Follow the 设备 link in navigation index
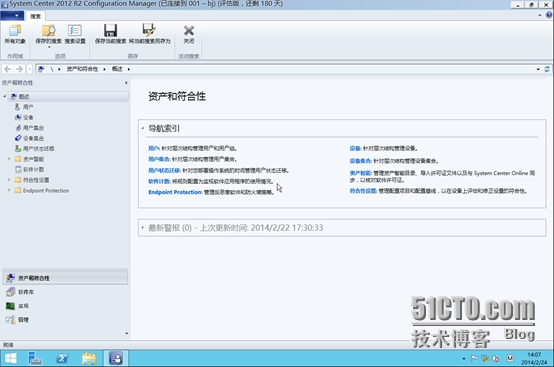This screenshot has width=554, height=367. (355, 148)
